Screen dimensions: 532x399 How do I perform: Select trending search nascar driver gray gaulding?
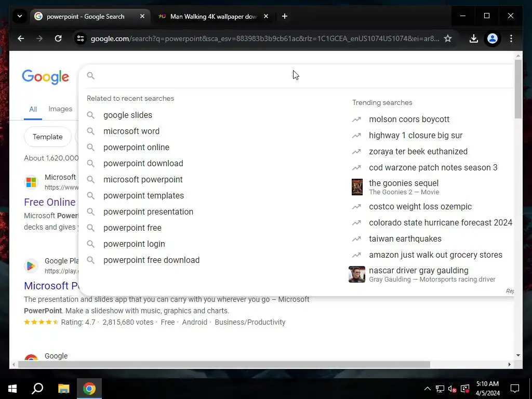pyautogui.click(x=431, y=274)
